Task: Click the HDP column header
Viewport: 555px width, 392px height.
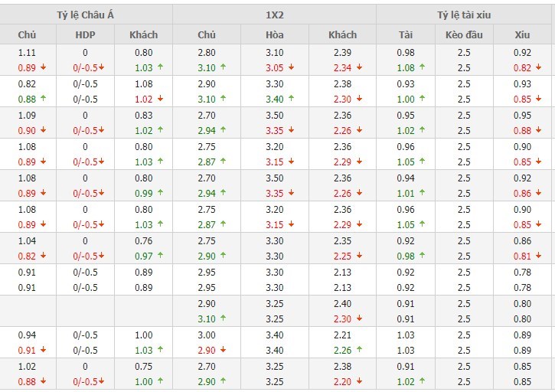Action: 86,34
